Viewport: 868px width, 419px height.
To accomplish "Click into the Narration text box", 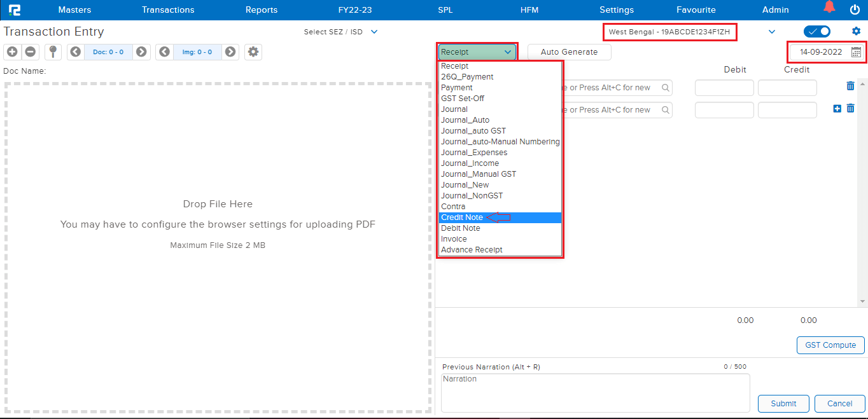I will coord(595,392).
